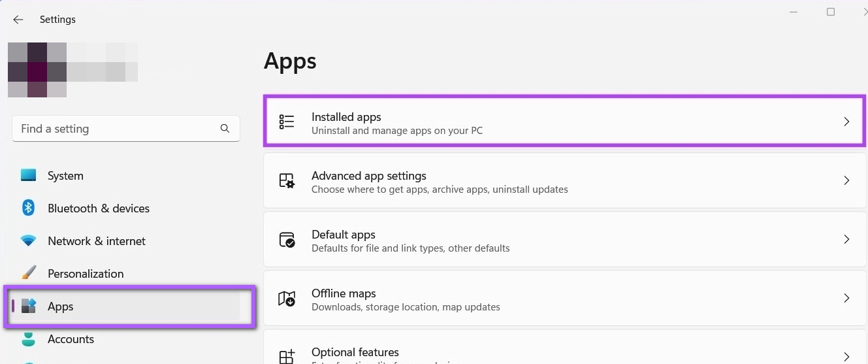Click the back arrow in Settings
The width and height of the screenshot is (868, 364).
[18, 20]
